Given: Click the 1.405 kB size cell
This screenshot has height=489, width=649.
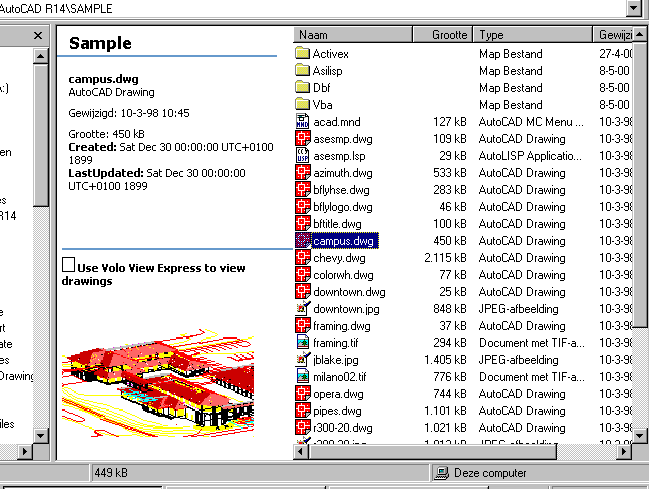Looking at the screenshot, I should [445, 360].
